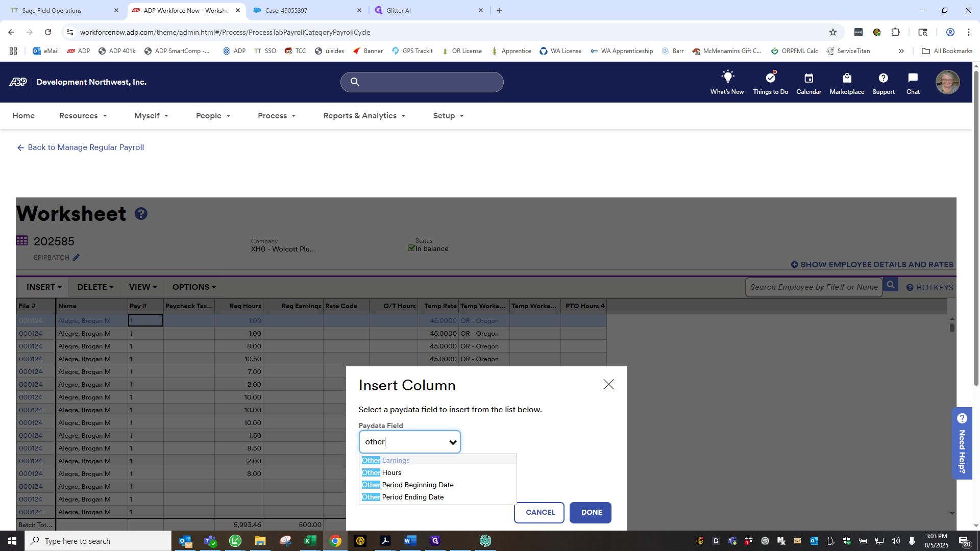Image resolution: width=980 pixels, height=551 pixels.
Task: Open the Process navigation menu
Action: click(x=277, y=116)
